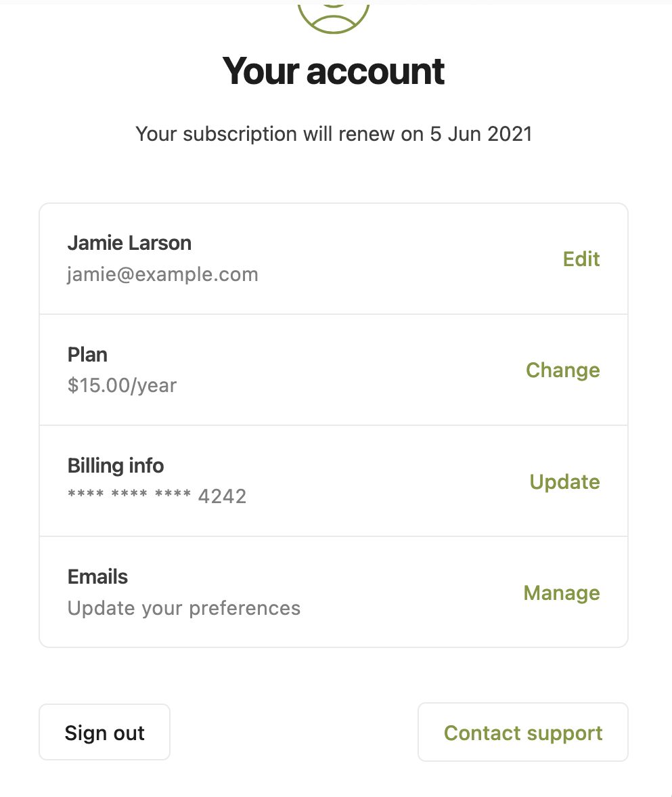
Task: Click the masked card number asterisks
Action: pos(129,495)
